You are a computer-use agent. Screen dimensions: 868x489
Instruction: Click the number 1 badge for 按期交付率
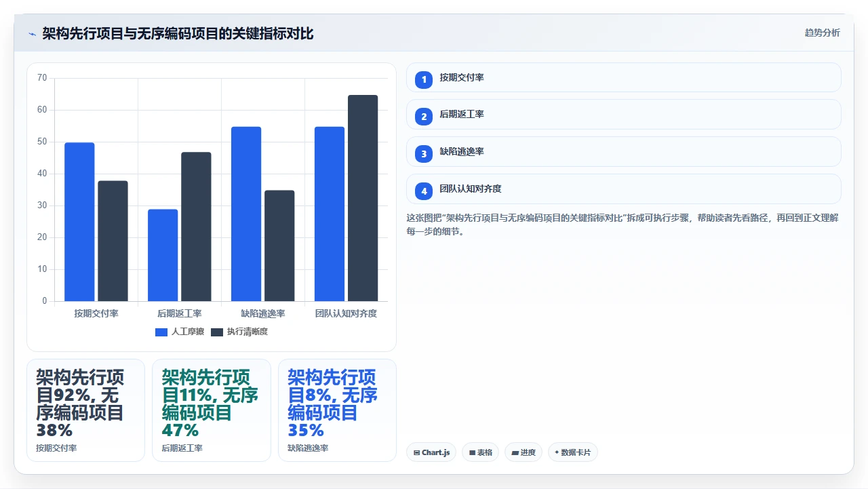tap(424, 79)
